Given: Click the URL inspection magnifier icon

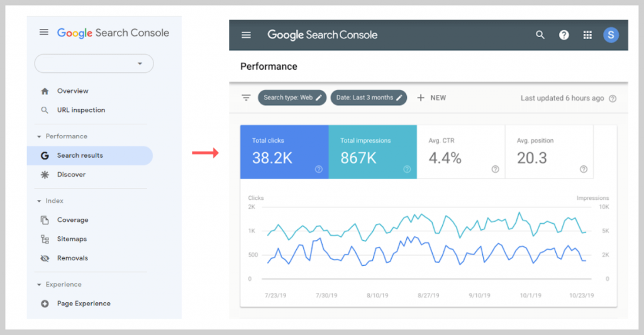Looking at the screenshot, I should pyautogui.click(x=45, y=110).
